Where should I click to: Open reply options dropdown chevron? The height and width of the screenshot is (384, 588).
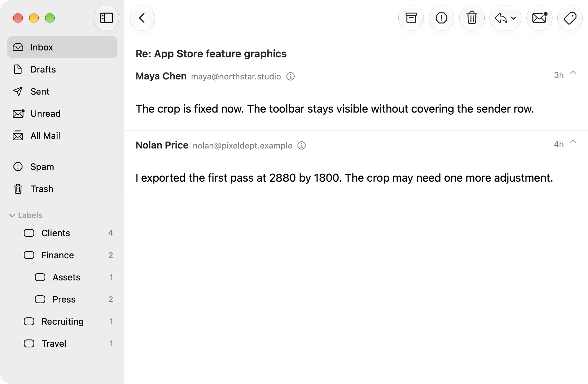click(514, 18)
